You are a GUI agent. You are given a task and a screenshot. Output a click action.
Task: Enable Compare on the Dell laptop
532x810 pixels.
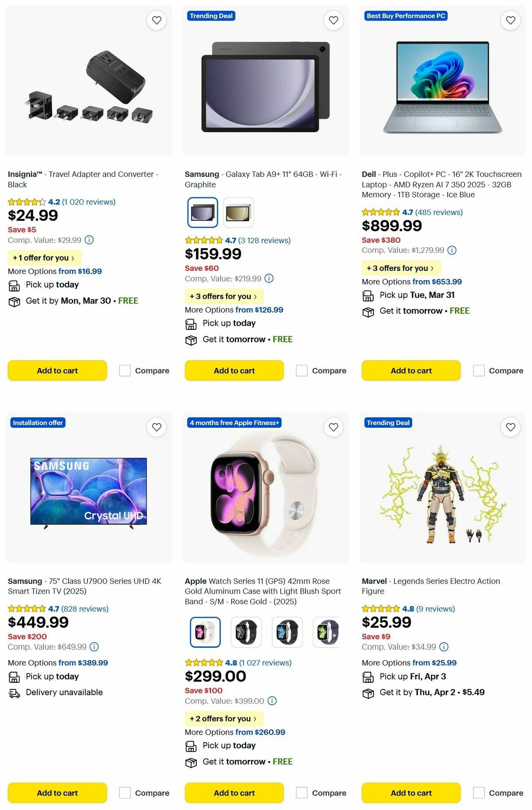[x=479, y=370]
